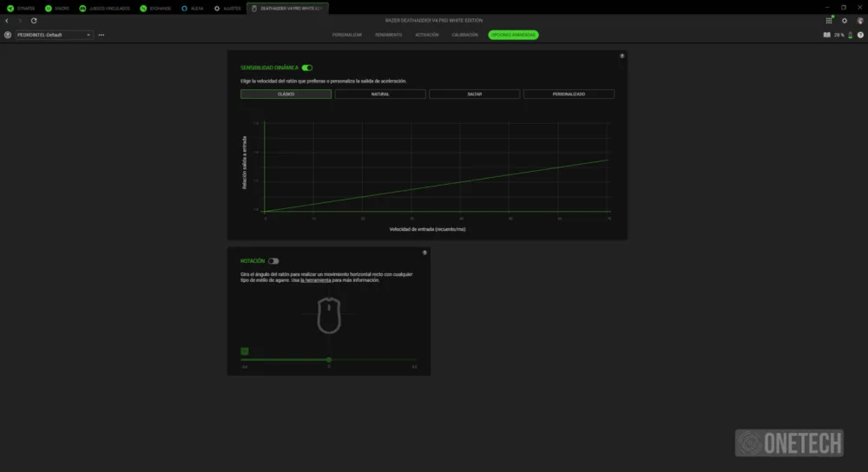This screenshot has height=472, width=868.
Task: Click the Exchange tab icon
Action: [x=143, y=9]
